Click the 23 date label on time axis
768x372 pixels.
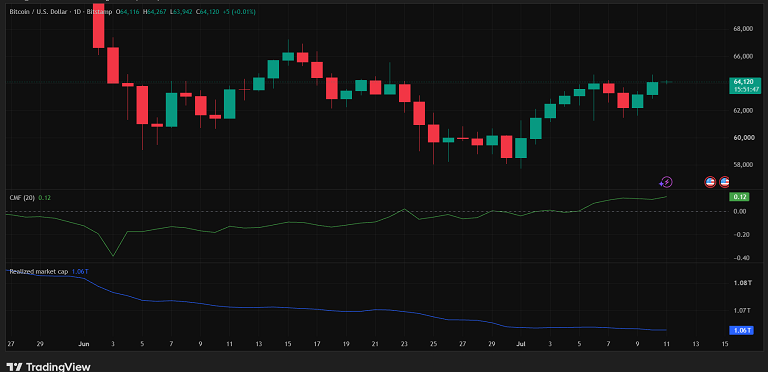[404, 344]
